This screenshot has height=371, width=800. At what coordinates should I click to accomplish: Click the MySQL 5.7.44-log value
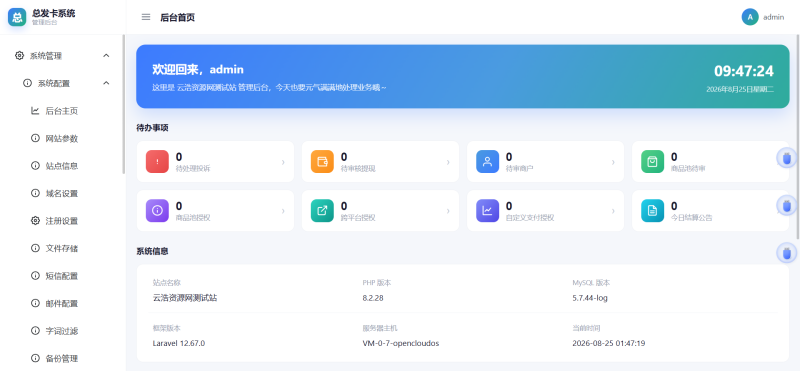point(590,298)
